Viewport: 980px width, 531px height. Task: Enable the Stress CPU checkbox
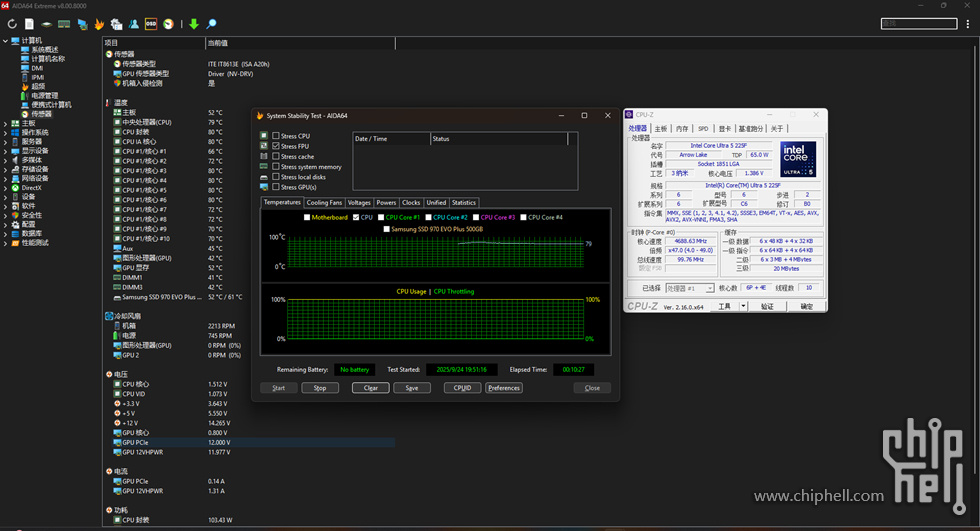[x=276, y=136]
